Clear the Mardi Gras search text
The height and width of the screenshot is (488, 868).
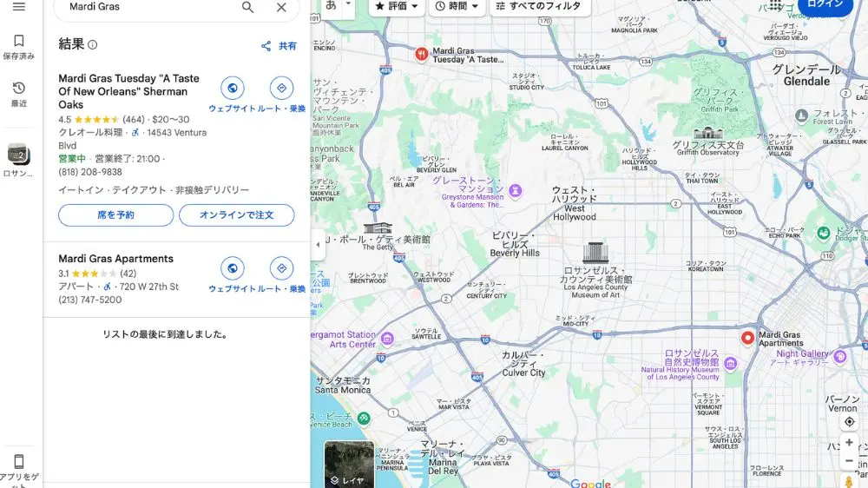pos(281,7)
